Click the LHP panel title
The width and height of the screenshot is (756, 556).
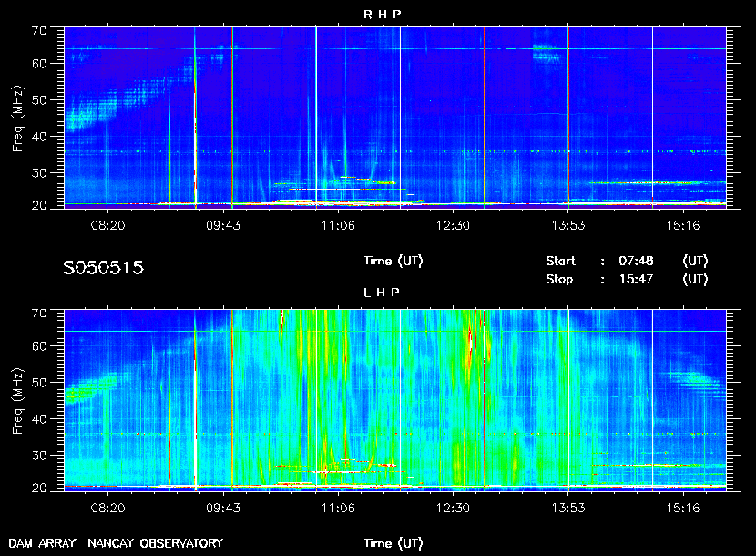pos(382,293)
